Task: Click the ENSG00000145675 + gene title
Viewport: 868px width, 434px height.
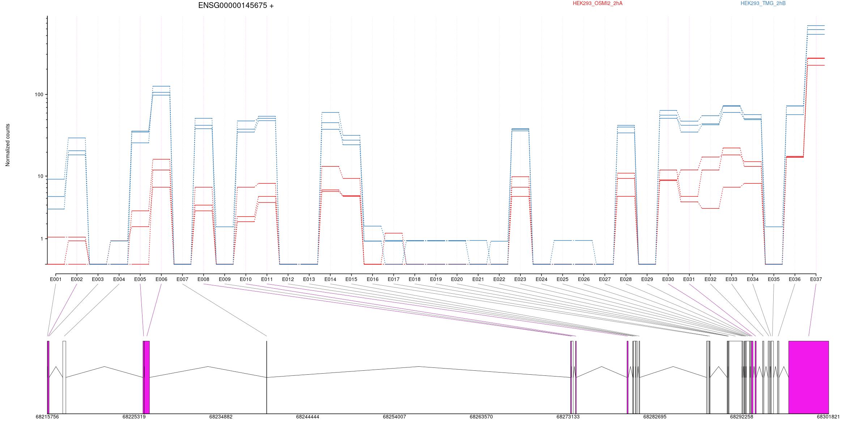Action: [x=236, y=5]
